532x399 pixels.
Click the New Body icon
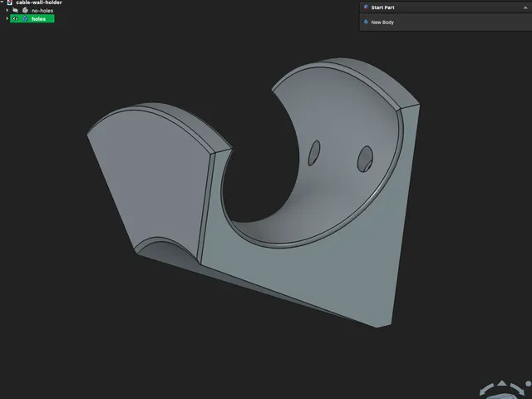366,22
